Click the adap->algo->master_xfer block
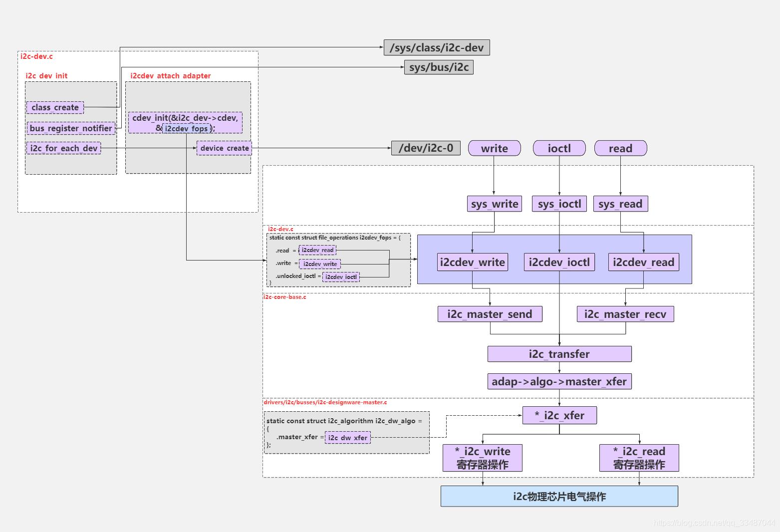The image size is (780, 532). [x=559, y=381]
